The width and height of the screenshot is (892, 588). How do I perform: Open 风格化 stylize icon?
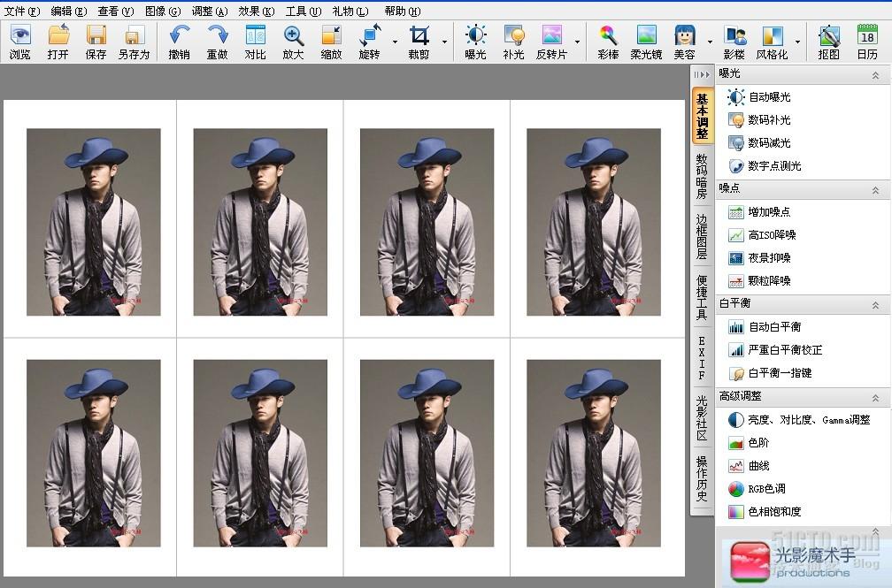(x=772, y=42)
